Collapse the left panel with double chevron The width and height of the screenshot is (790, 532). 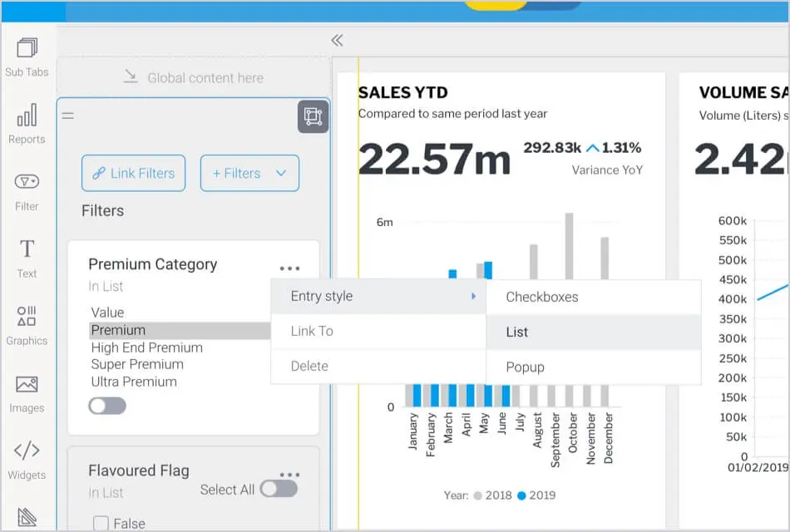pos(337,40)
